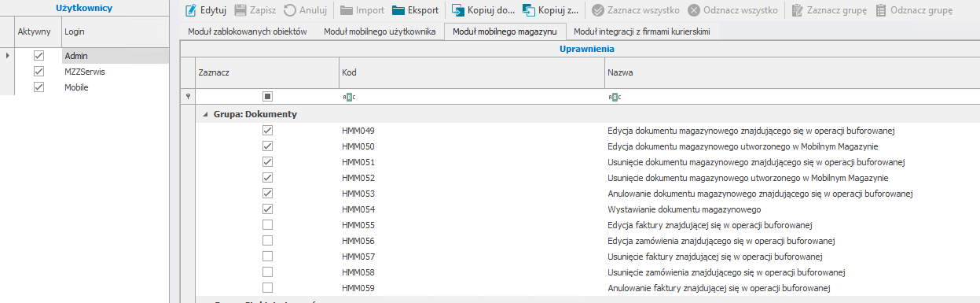Viewport: 980px width, 303px height.
Task: Open Moduł mobilnego użytkownika tab
Action: click(x=379, y=32)
